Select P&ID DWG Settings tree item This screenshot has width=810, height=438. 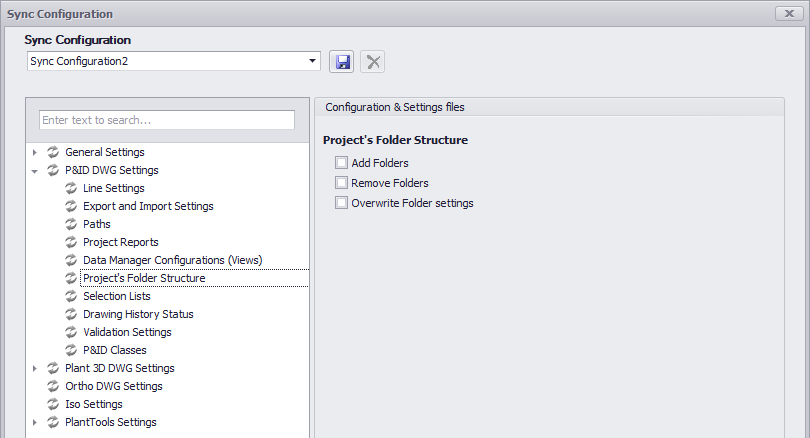(112, 170)
